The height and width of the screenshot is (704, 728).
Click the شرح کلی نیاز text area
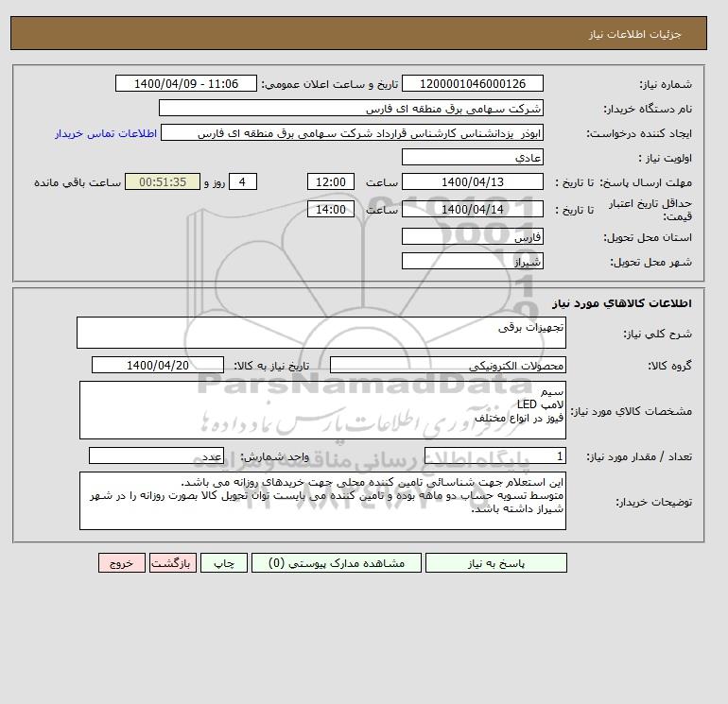click(321, 333)
